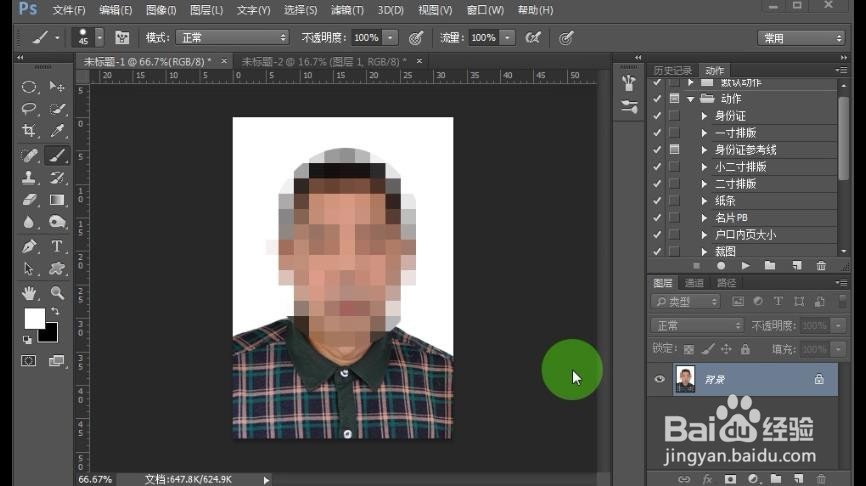Click the foreground color swatch

tap(34, 319)
